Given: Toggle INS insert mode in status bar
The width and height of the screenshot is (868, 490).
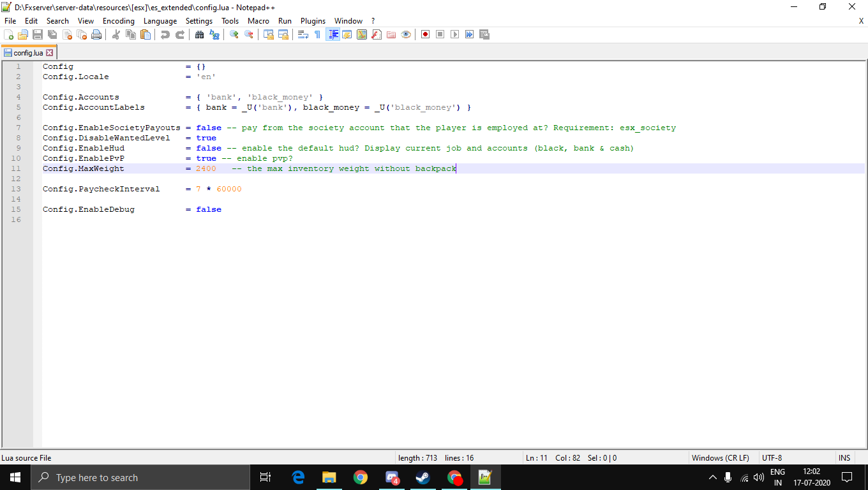Looking at the screenshot, I should pos(844,457).
